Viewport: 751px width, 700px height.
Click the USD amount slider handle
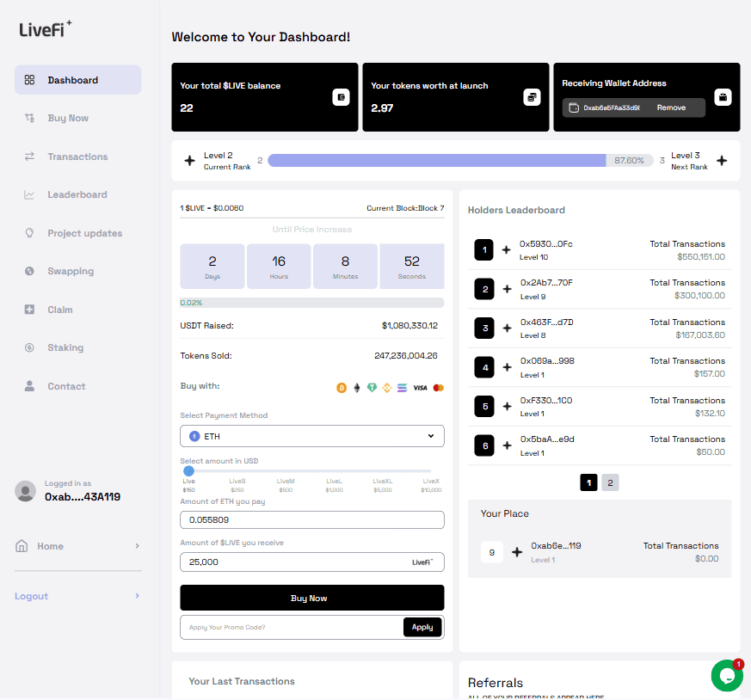(x=188, y=470)
